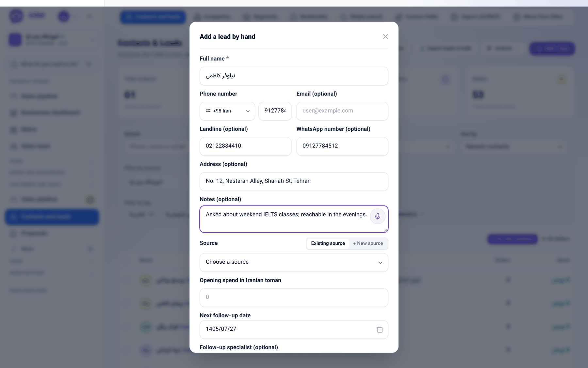
Task: Click the Iran flag icon in country selector
Action: (x=208, y=111)
